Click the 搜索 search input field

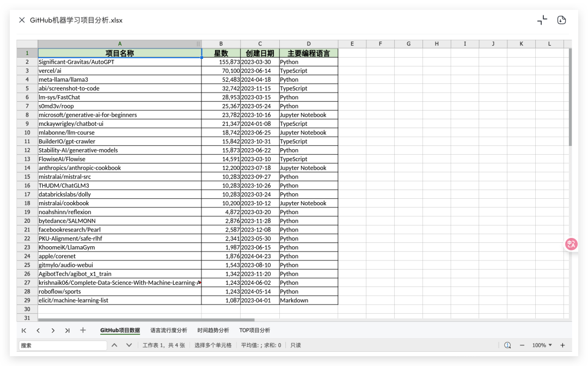pos(63,345)
